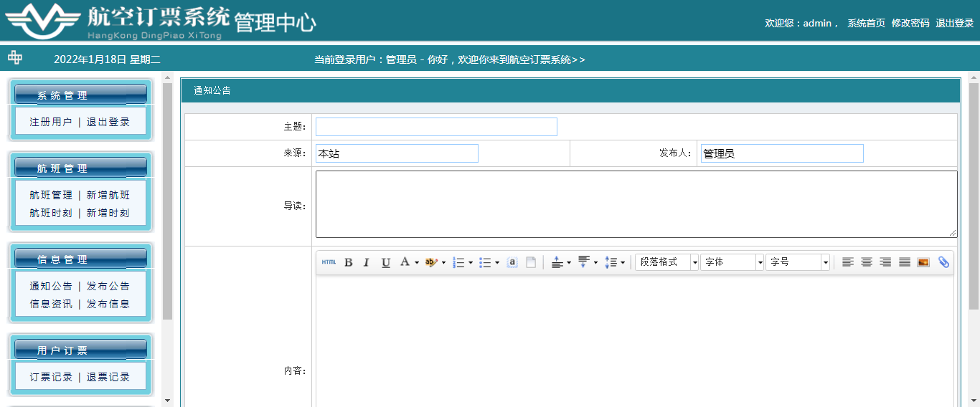Viewport: 980px width, 407px height.
Task: Toggle underline formatting in the editor
Action: coord(386,262)
